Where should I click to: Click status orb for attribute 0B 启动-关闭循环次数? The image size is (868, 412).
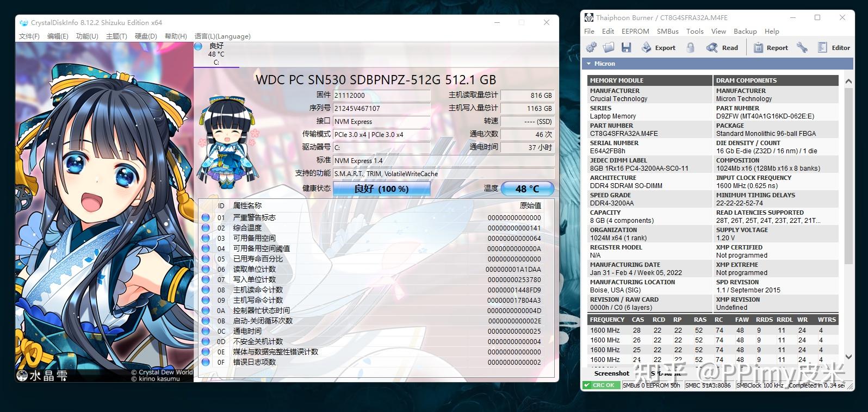click(206, 321)
